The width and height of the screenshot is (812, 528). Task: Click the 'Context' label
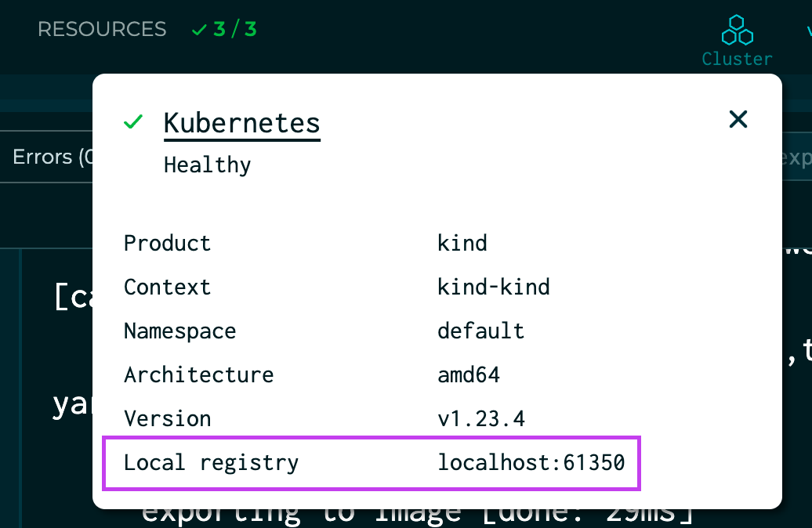(x=167, y=287)
